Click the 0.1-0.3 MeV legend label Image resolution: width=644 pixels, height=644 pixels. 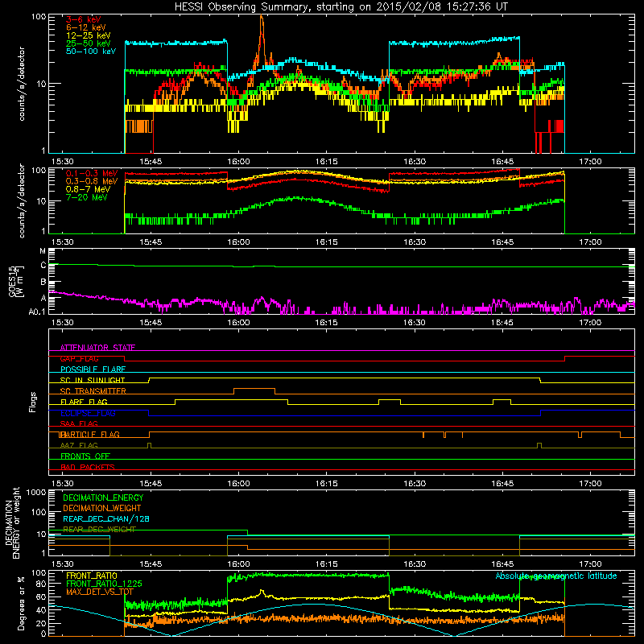92,173
